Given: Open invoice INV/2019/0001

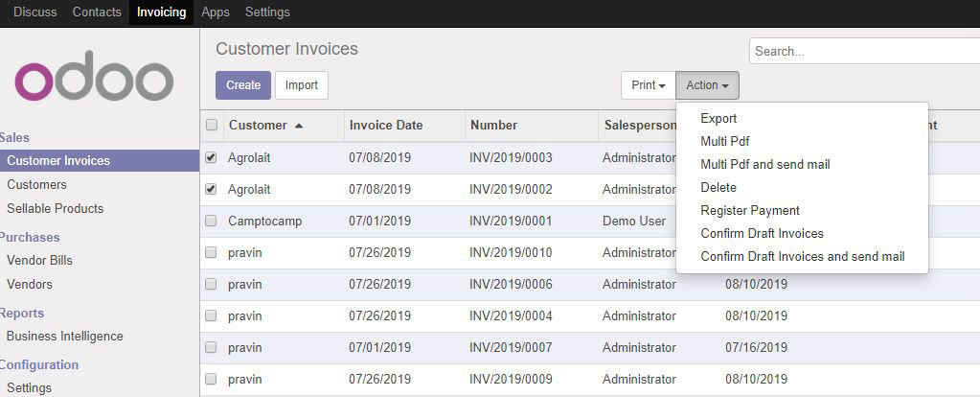Looking at the screenshot, I should (512, 221).
